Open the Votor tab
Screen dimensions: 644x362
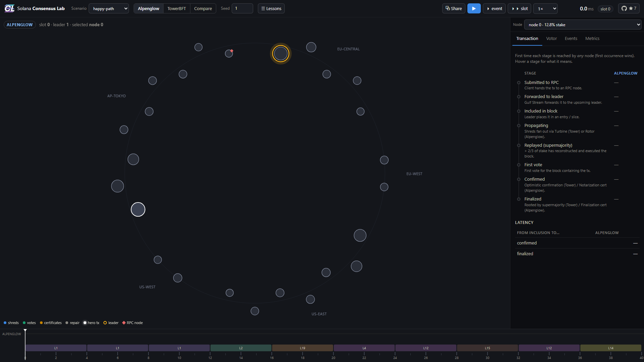[551, 39]
